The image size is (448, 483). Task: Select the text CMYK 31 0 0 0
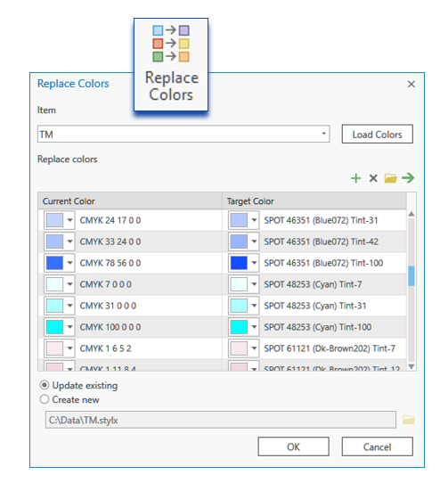click(108, 306)
